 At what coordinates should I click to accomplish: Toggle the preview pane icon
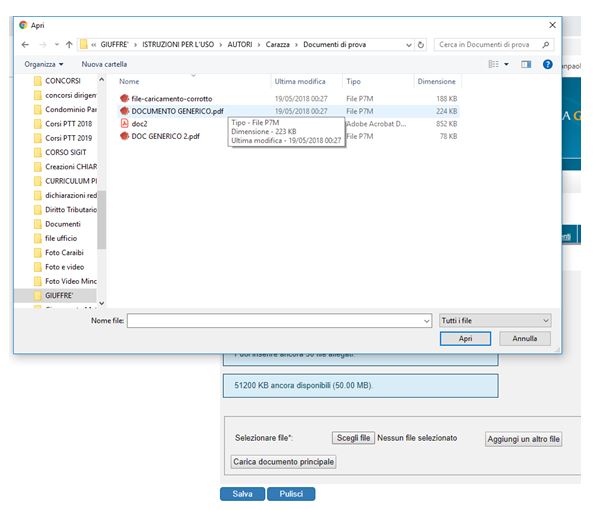coord(526,64)
